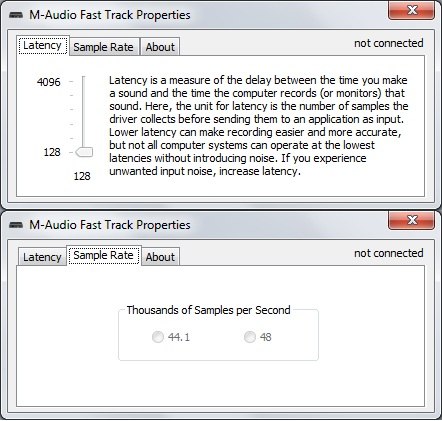Click the latency slider thumb at 128

(84, 152)
